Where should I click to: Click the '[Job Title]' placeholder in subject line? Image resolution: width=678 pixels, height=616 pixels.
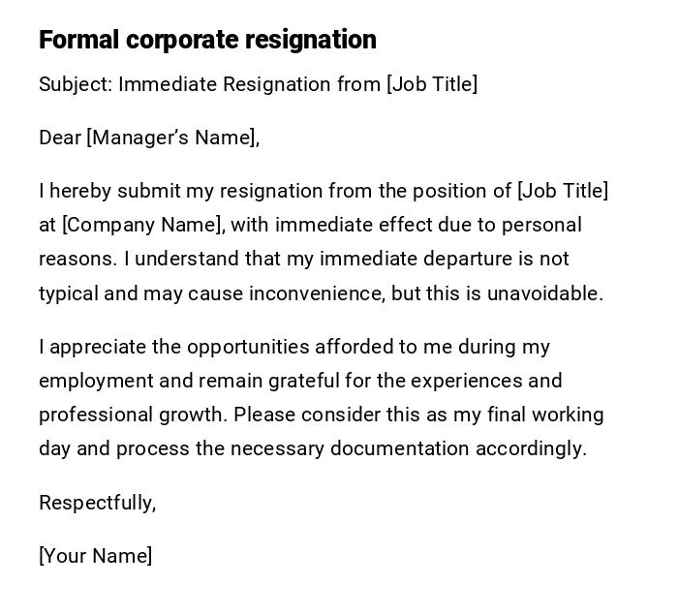click(432, 84)
